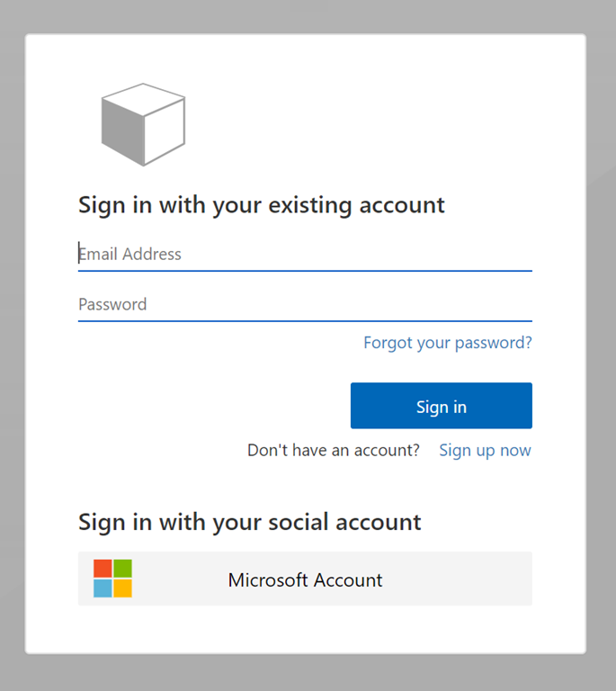616x691 pixels.
Task: Click the social account sign-in heading
Action: (x=249, y=522)
